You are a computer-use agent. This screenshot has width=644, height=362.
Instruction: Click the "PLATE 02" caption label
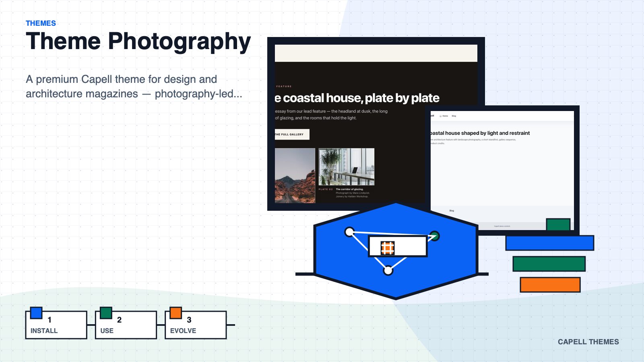tap(326, 189)
